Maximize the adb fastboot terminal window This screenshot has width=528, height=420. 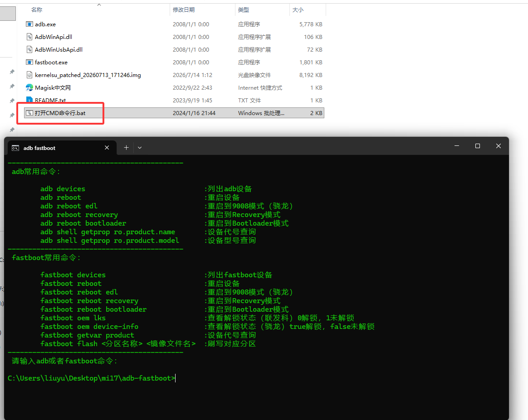(x=478, y=146)
